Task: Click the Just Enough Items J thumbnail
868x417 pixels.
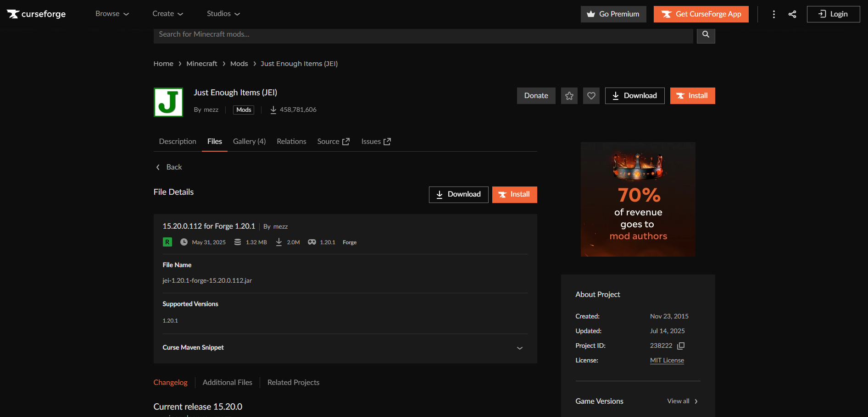Action: 168,102
